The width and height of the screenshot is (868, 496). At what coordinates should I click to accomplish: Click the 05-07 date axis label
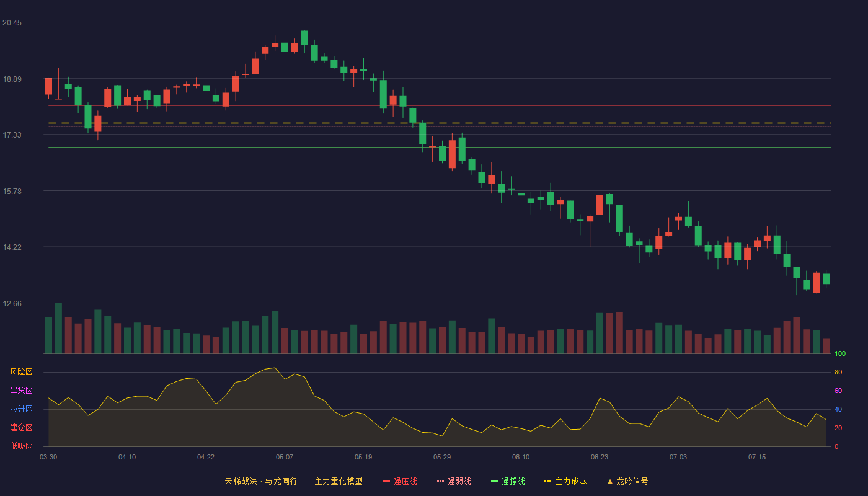[x=285, y=457]
